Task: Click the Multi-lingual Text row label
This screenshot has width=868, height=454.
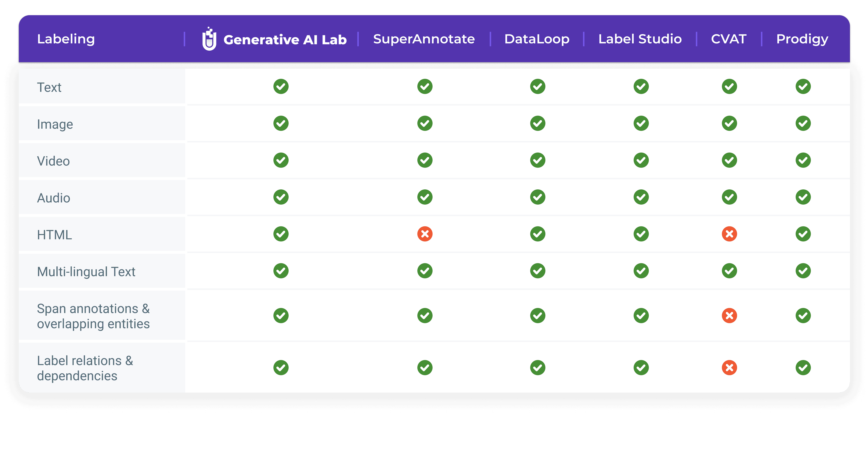Action: point(86,272)
